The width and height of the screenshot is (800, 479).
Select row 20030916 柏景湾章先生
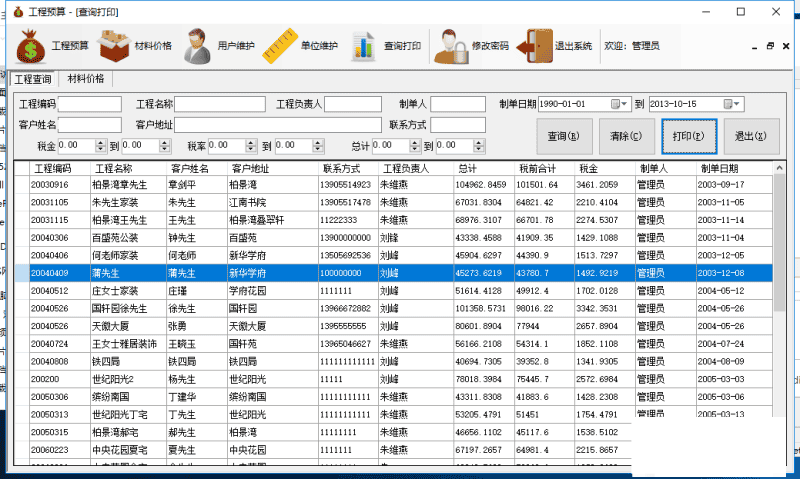393,185
